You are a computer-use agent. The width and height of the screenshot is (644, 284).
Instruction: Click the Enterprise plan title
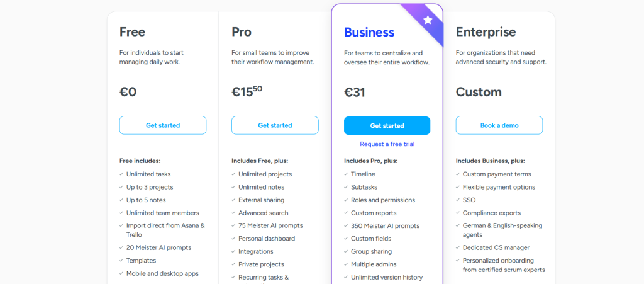coord(486,32)
